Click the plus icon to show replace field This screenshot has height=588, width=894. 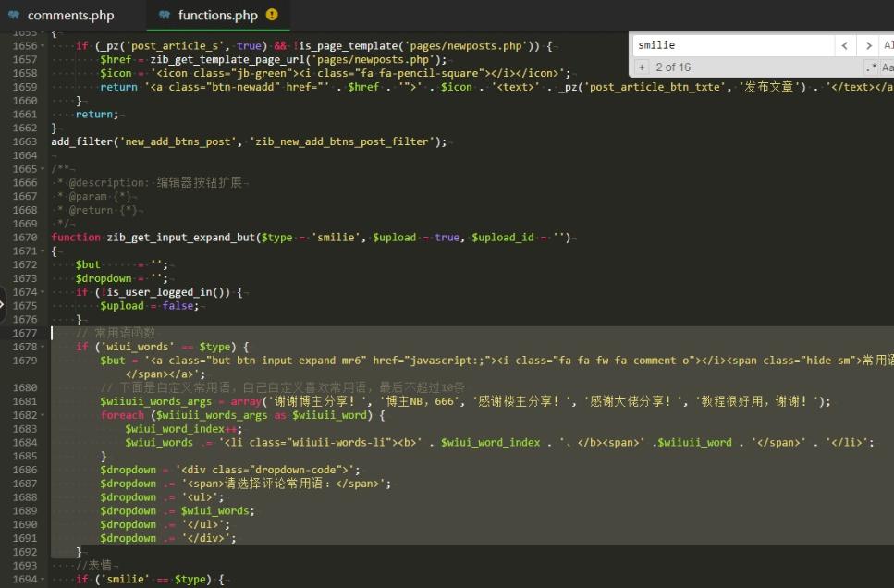coord(642,67)
